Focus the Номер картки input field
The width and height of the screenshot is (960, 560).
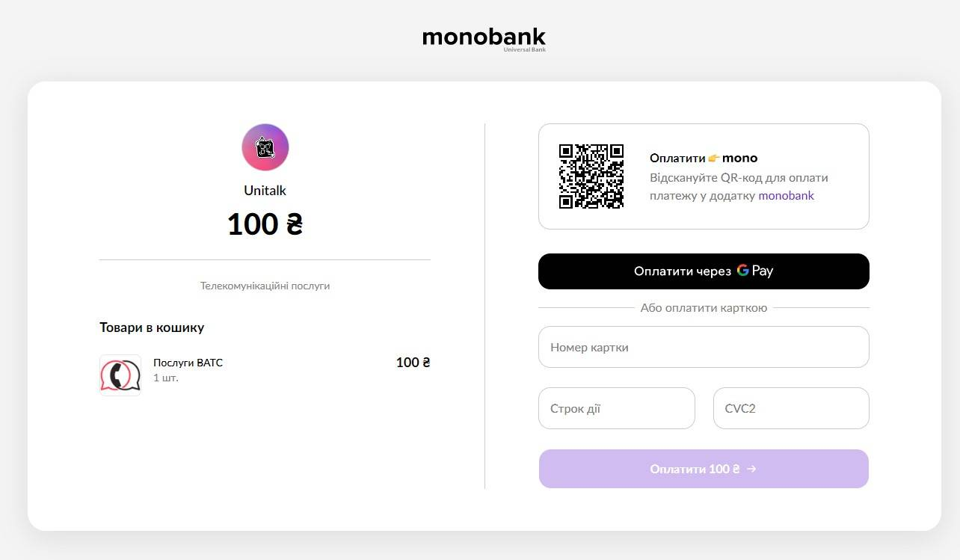click(x=703, y=347)
